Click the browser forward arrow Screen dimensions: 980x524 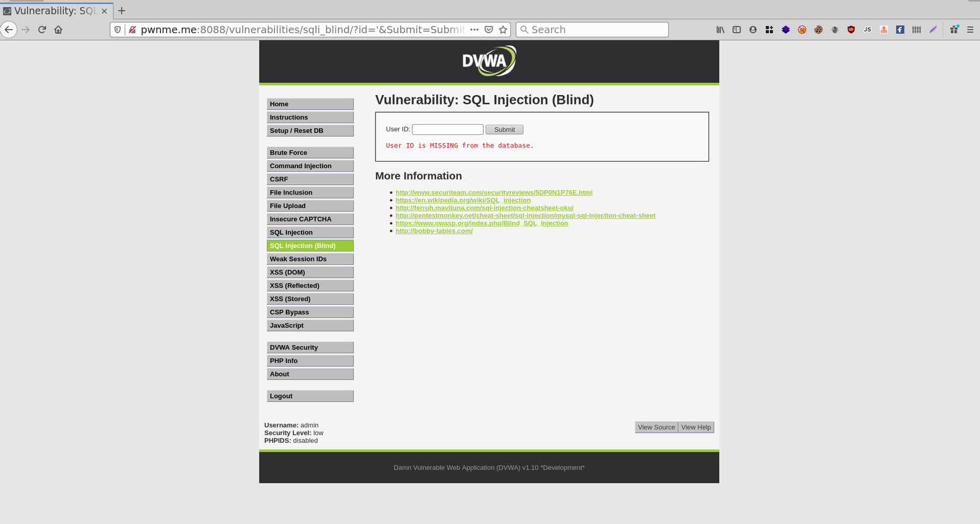click(x=26, y=30)
